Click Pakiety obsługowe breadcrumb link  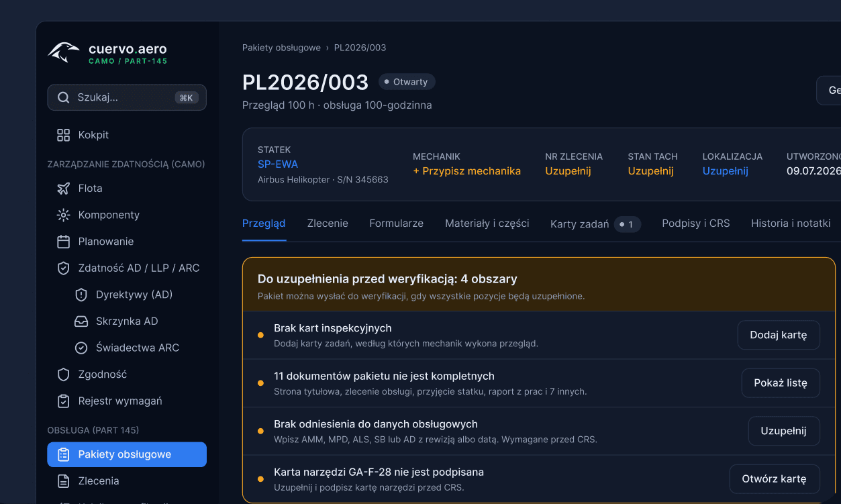pyautogui.click(x=281, y=48)
